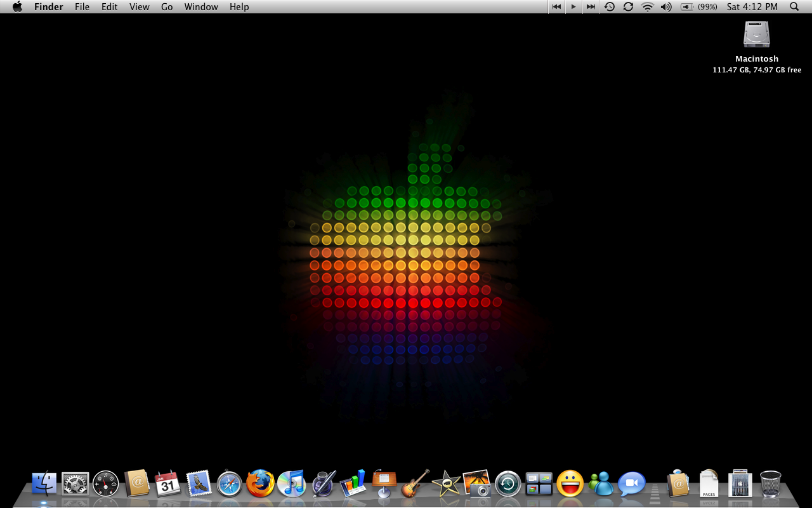
Task: Open Address Book in the Dock
Action: (x=137, y=484)
